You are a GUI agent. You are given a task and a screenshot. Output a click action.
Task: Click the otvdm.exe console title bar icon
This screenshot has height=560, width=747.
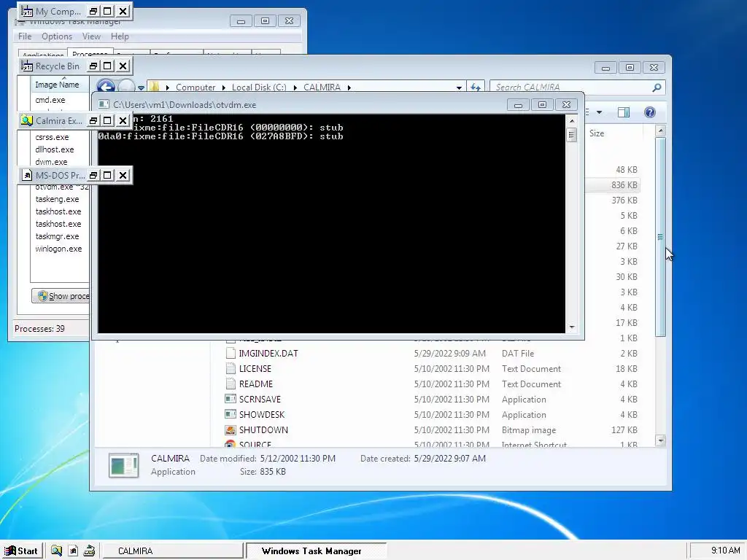104,105
